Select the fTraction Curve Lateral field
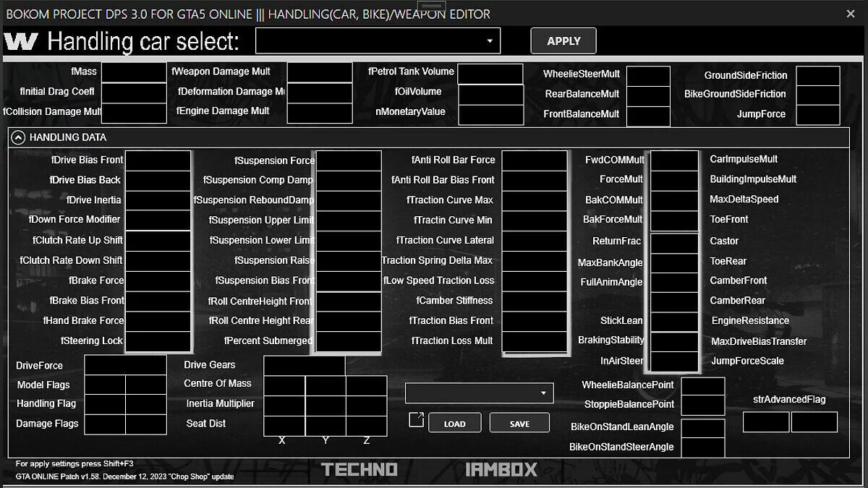Viewport: 868px width, 488px height. click(x=535, y=241)
